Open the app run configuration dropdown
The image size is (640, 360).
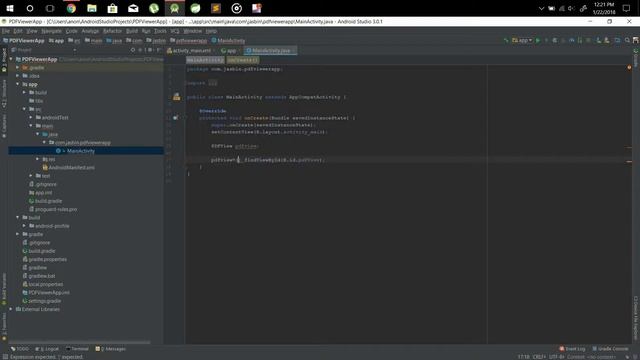[x=522, y=40]
